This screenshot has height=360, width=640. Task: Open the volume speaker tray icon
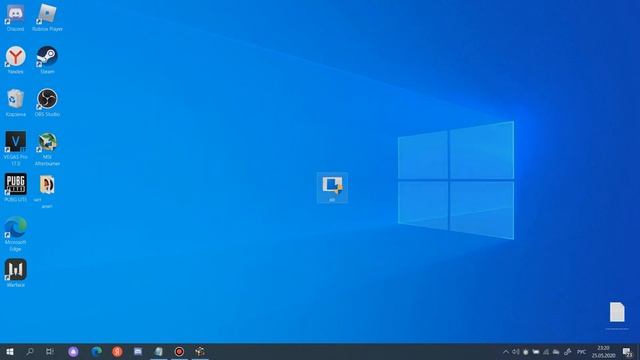[516, 352]
